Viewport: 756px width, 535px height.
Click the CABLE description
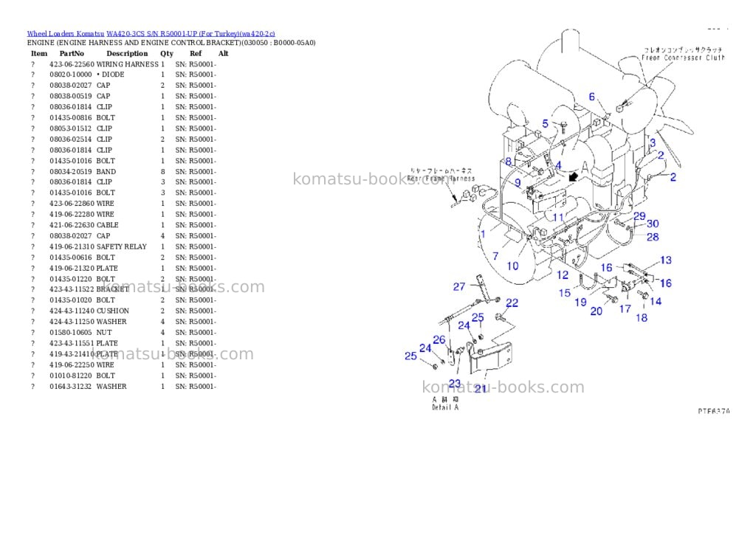tap(108, 225)
